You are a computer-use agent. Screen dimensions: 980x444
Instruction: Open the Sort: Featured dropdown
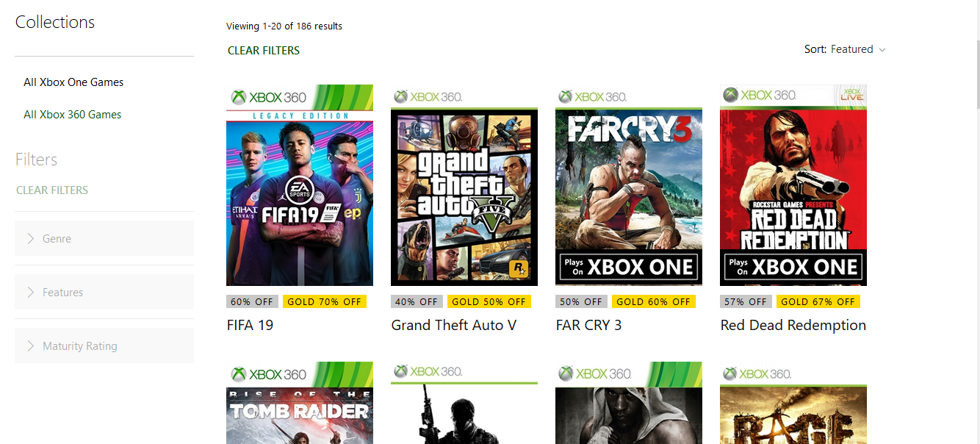[845, 49]
